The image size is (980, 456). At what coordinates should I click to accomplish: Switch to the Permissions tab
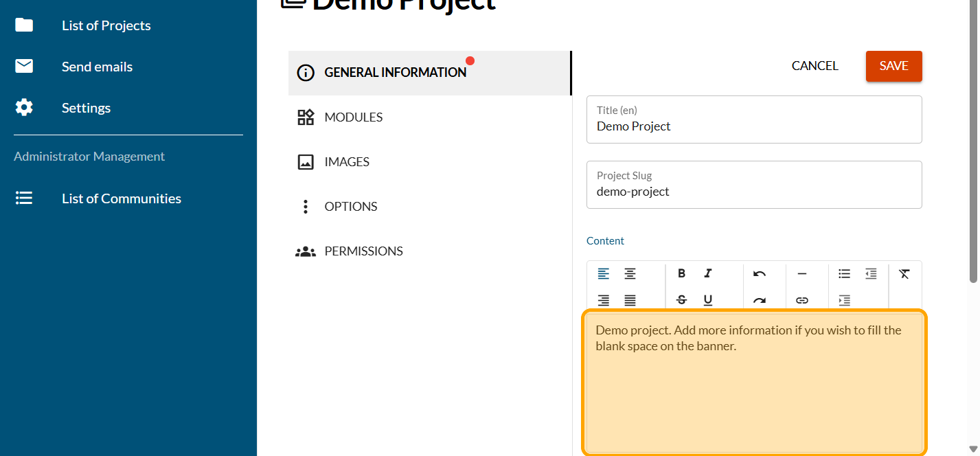pos(363,251)
